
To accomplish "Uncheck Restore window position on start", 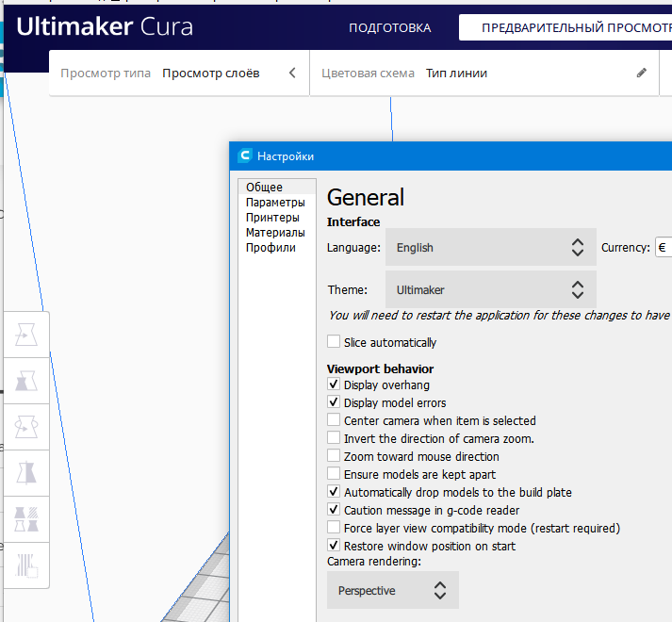I will (x=334, y=546).
